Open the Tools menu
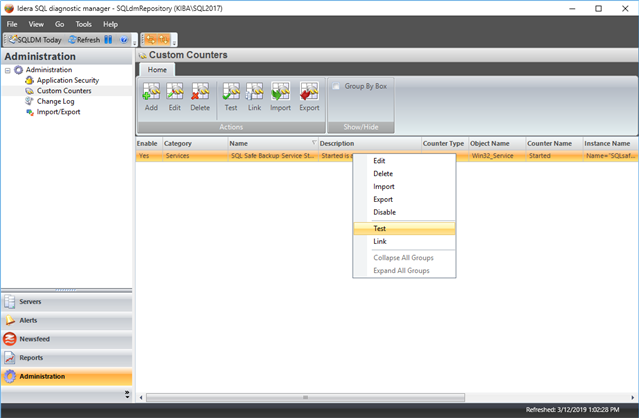The image size is (639, 418). [x=83, y=24]
